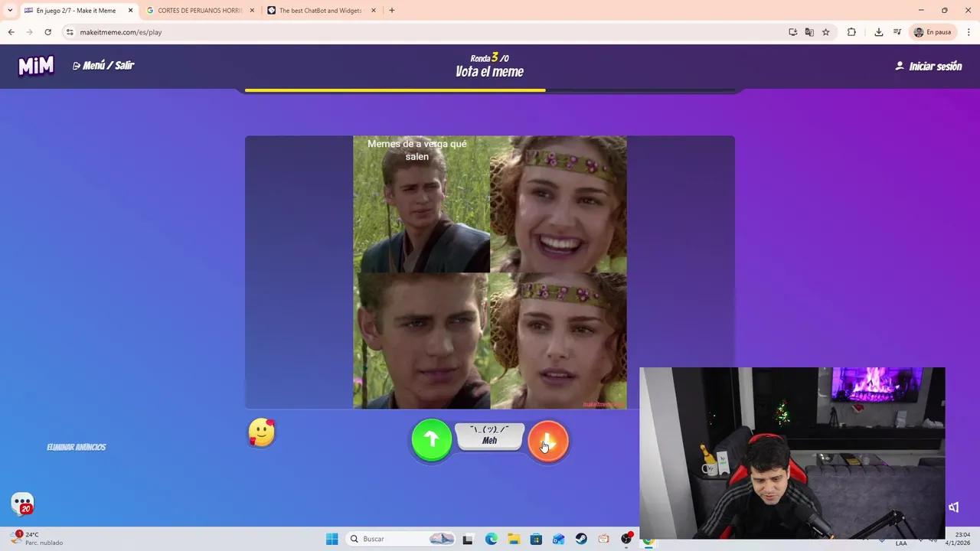Open Steam from taskbar
This screenshot has height=551, width=980.
pos(581,539)
